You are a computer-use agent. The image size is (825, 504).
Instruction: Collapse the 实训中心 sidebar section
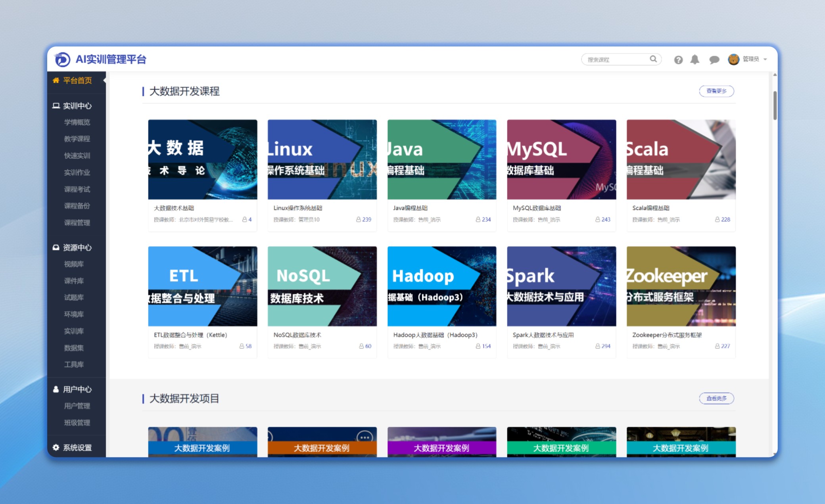77,106
